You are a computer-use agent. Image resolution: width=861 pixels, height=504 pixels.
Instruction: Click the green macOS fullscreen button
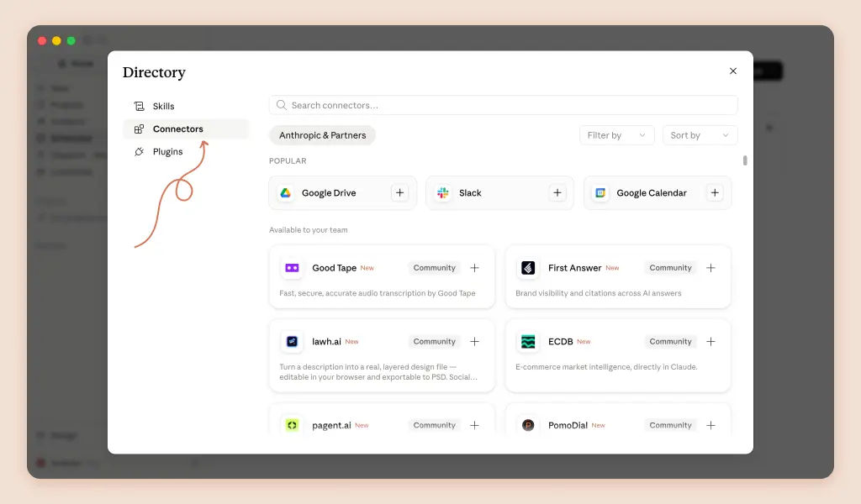click(71, 40)
